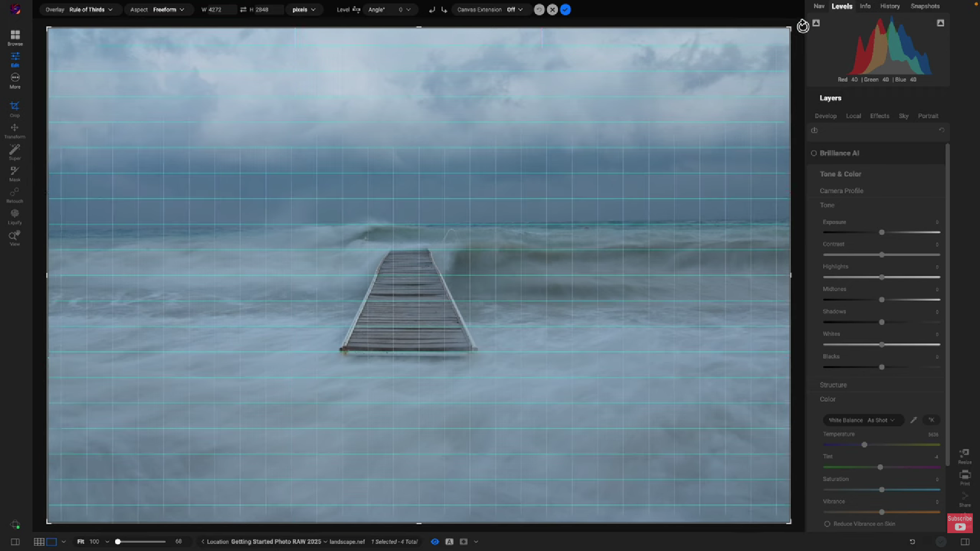Open the Share options

coord(964,499)
